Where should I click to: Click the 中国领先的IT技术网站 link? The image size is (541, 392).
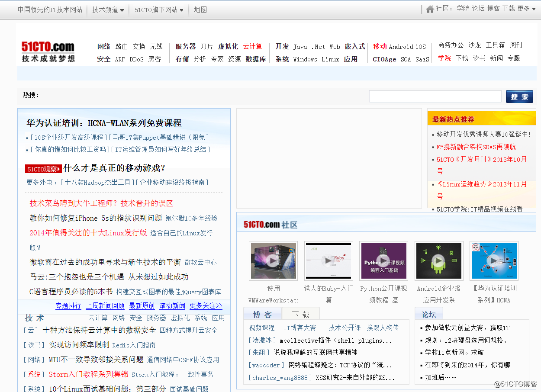tap(50, 10)
